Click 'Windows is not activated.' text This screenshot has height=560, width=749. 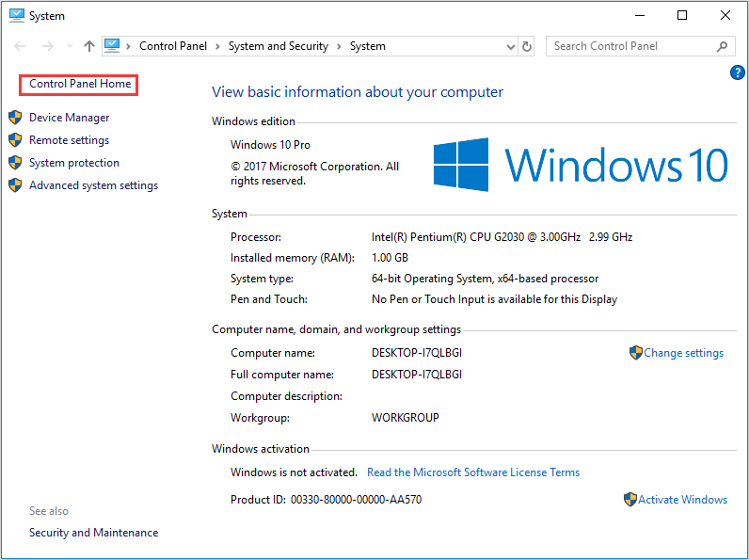coord(294,472)
